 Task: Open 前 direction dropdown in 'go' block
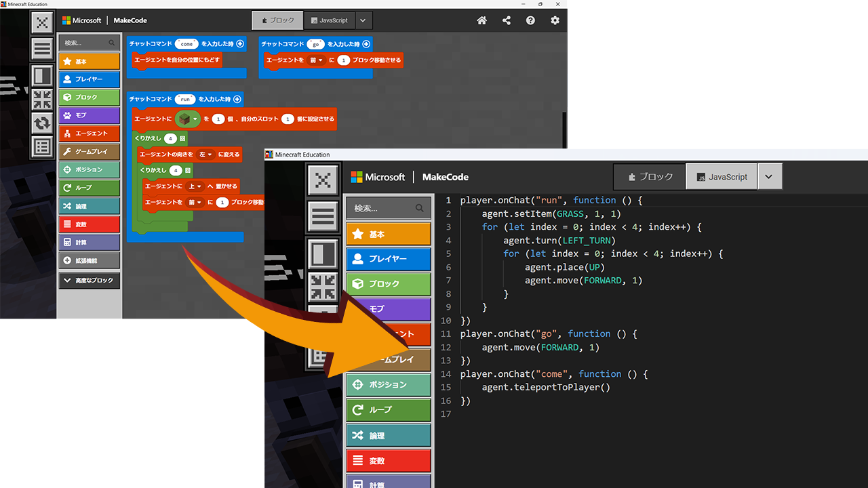317,60
